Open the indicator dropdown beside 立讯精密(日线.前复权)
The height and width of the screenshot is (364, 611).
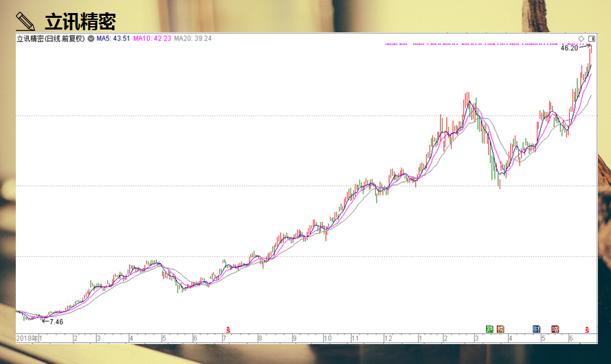coord(91,38)
